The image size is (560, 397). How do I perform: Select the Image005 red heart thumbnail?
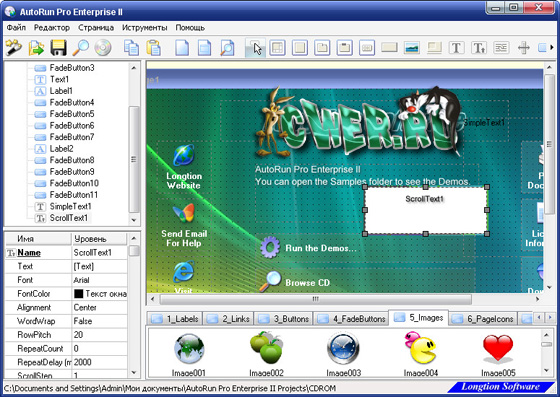click(x=498, y=348)
